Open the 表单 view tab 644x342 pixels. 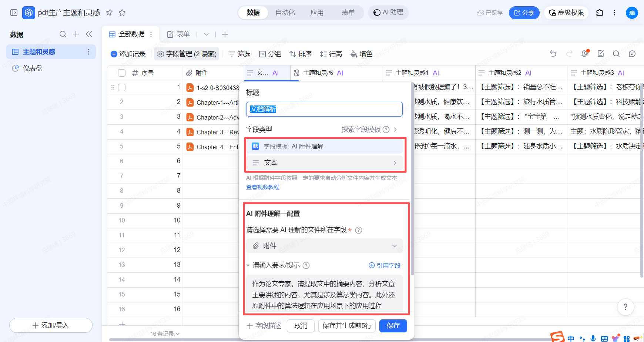point(179,34)
